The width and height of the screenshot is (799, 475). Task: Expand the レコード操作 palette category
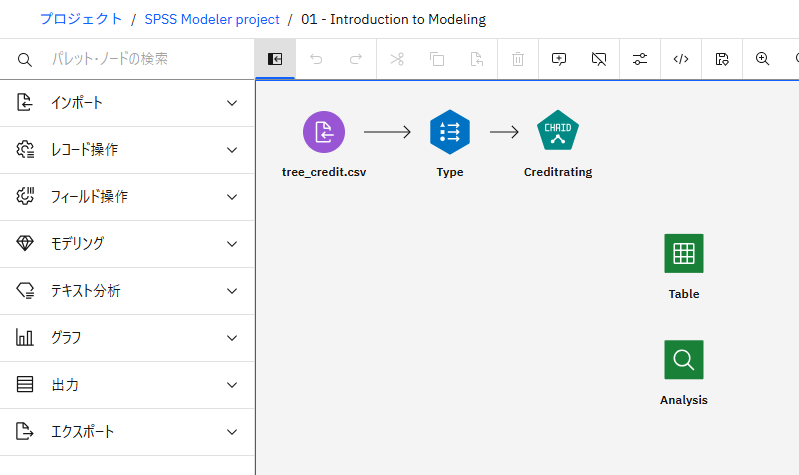point(127,150)
